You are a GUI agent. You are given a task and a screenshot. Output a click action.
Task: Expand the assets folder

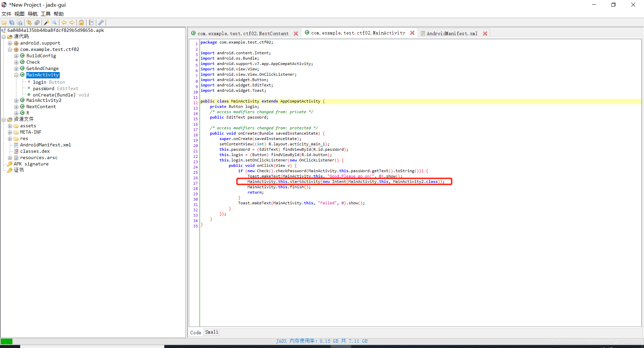click(10, 126)
